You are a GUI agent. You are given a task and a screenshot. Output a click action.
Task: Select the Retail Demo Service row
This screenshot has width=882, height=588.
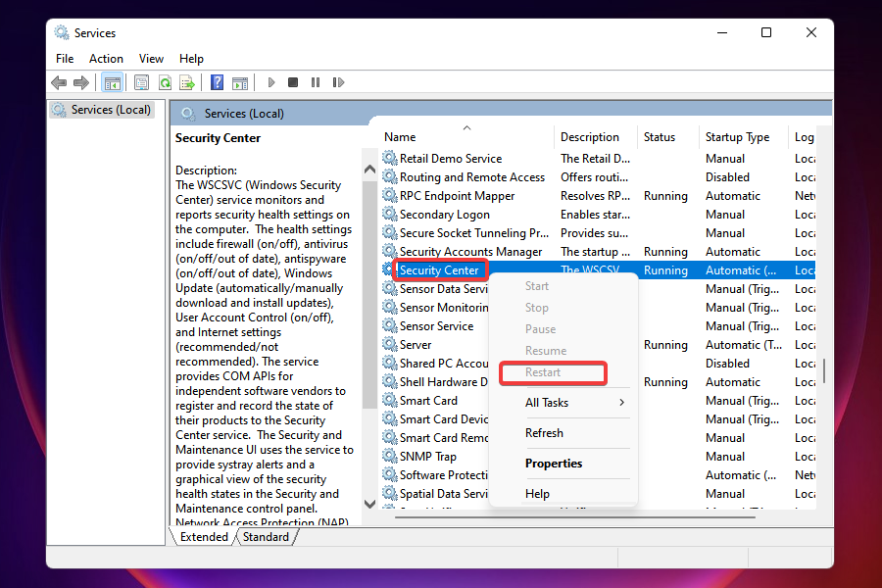pos(599,159)
